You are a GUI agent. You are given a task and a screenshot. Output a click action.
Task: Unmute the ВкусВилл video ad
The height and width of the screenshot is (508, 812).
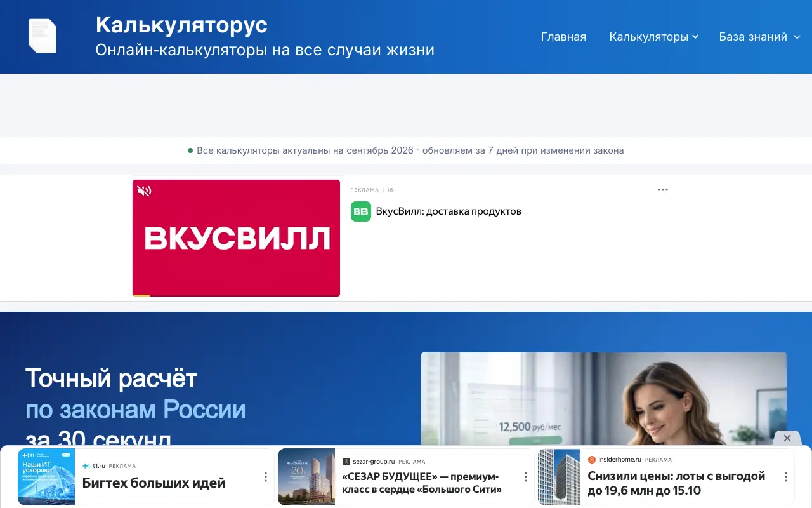click(x=144, y=190)
